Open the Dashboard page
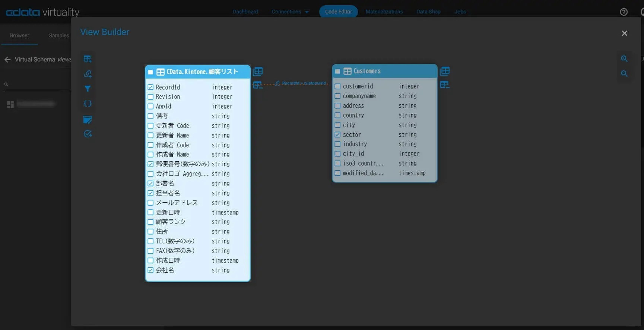Viewport: 644px width, 330px height. pyautogui.click(x=245, y=12)
